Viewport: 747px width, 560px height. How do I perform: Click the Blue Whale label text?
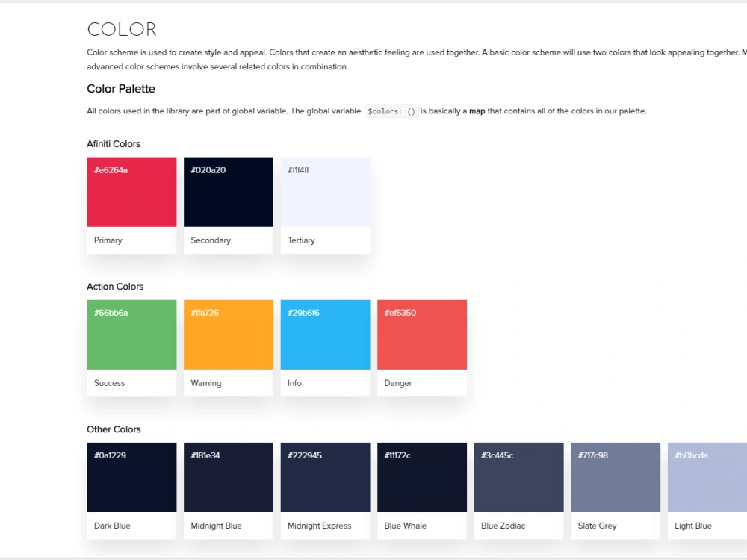406,526
